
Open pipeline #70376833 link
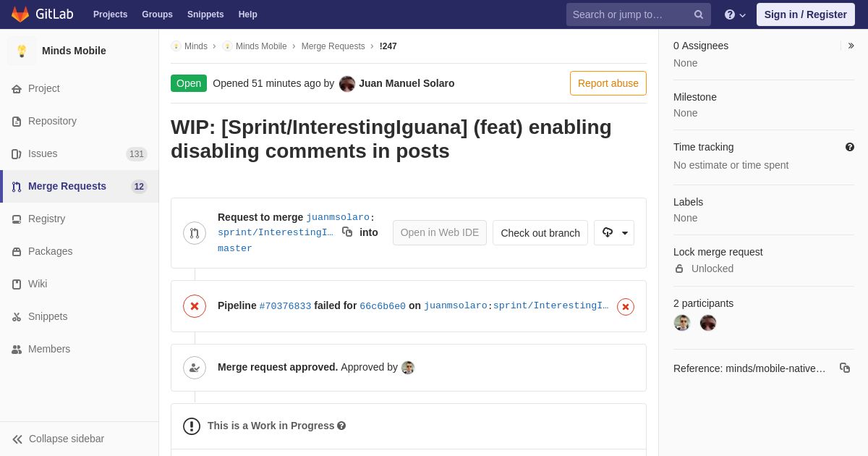285,306
